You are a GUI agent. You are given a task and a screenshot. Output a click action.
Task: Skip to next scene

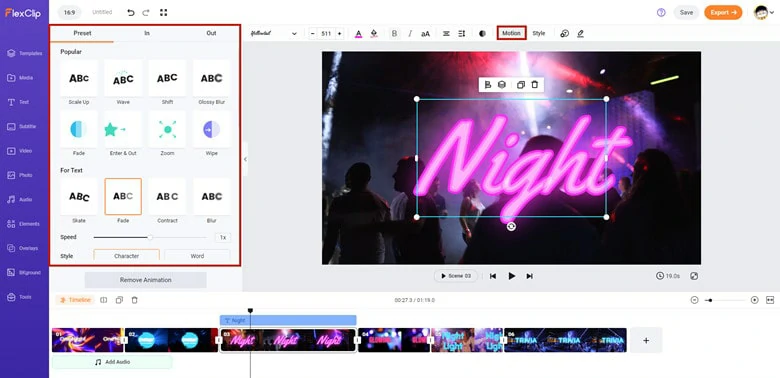(530, 276)
